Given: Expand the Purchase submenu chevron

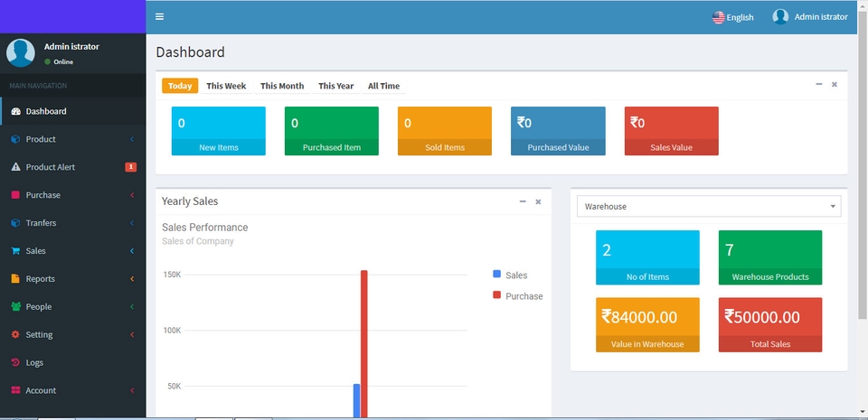Looking at the screenshot, I should click(x=132, y=195).
